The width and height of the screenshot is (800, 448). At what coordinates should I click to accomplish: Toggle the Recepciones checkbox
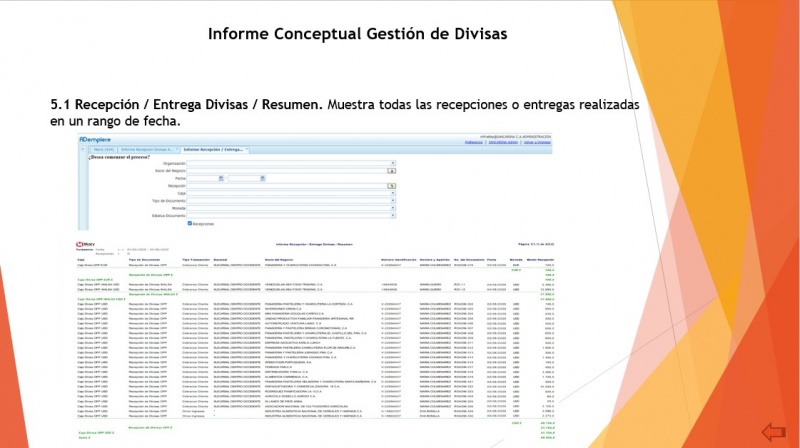coord(191,223)
